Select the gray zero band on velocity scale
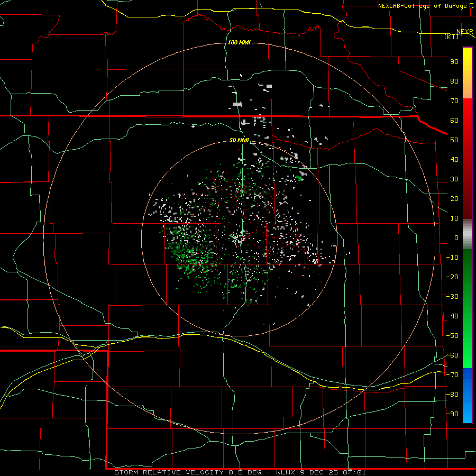Viewport: 476px width, 476px height. (467, 234)
